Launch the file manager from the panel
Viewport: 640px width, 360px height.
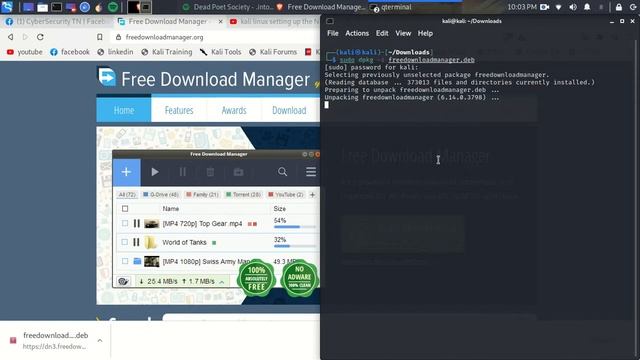tap(42, 7)
